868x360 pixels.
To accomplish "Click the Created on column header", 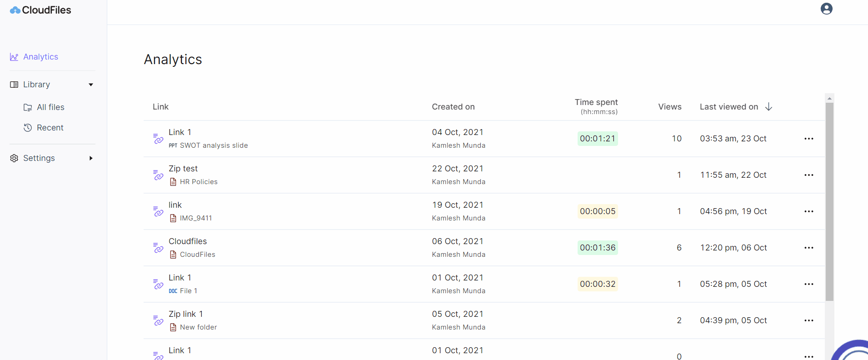I will [x=453, y=107].
